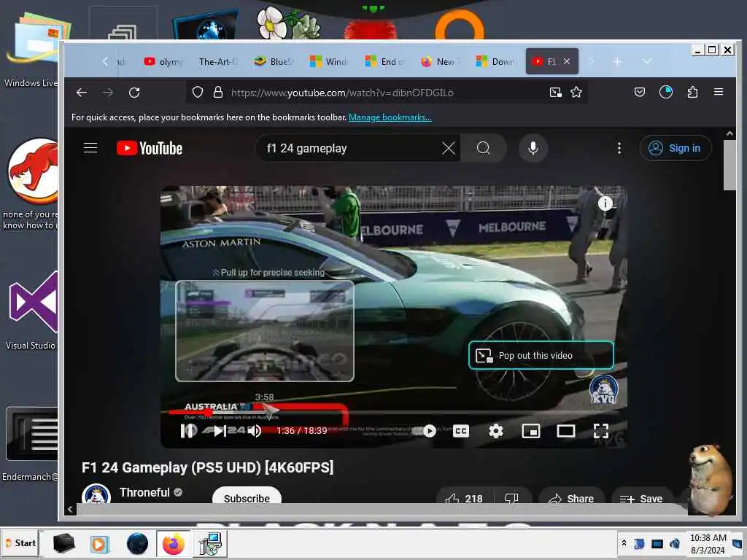Click scrollbar up arrow
This screenshot has width=747, height=560.
729,134
